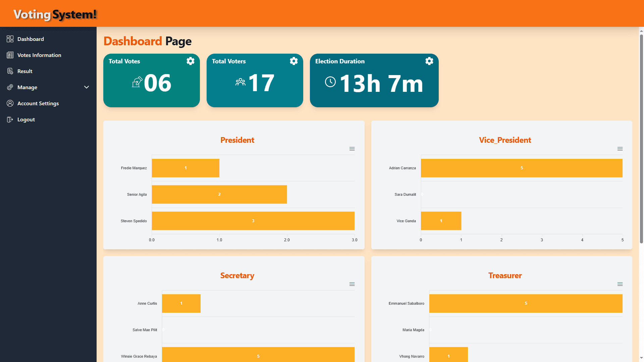
Task: Open the President chart hamburger menu
Action: [x=352, y=149]
